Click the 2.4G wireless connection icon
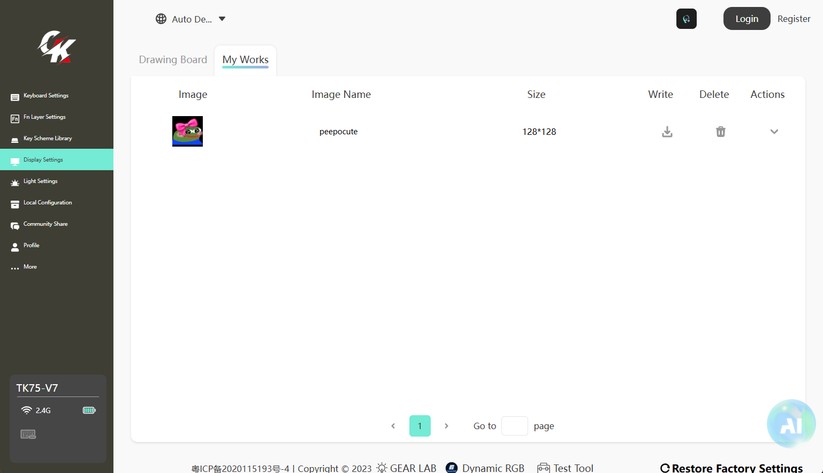This screenshot has height=473, width=823. click(26, 410)
